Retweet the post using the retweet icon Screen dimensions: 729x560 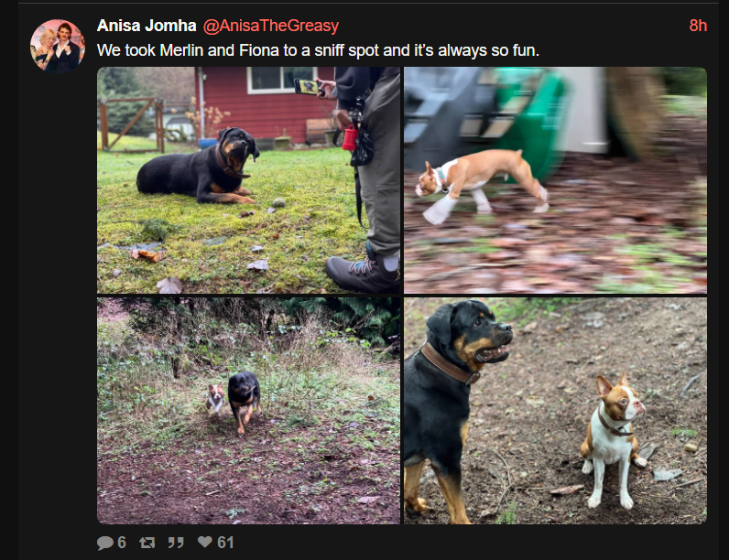[x=147, y=543]
